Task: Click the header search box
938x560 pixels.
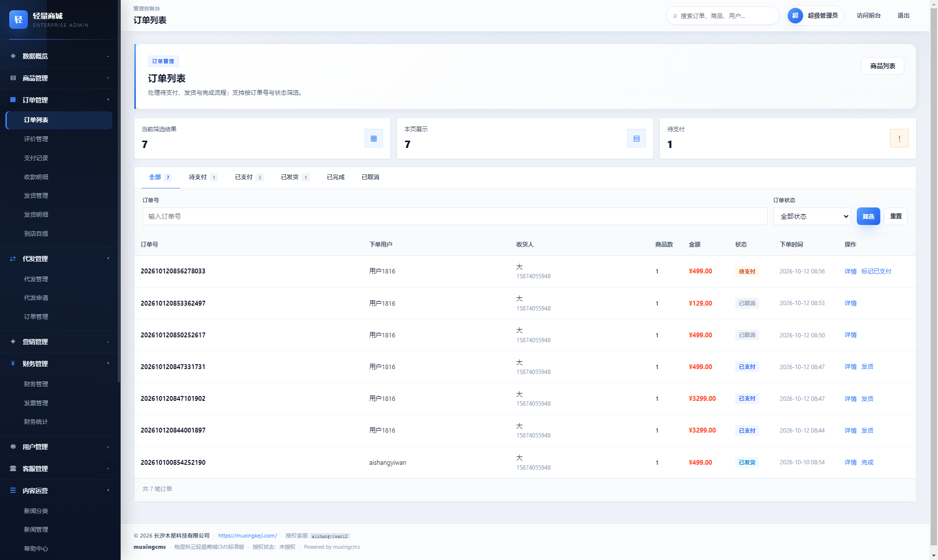Action: pyautogui.click(x=723, y=16)
